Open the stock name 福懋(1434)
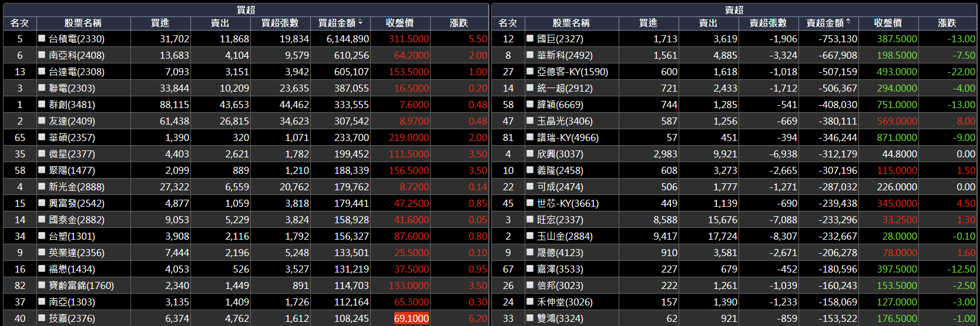 coord(72,269)
